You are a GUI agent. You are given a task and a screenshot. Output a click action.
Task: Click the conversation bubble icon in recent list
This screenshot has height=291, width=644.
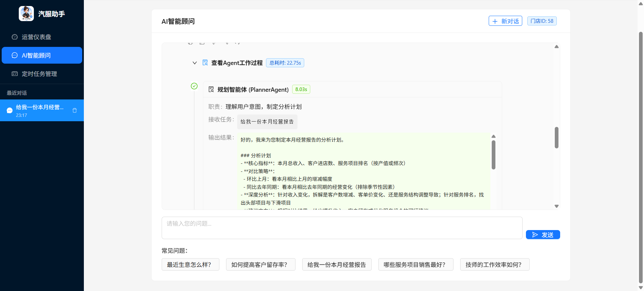9,111
